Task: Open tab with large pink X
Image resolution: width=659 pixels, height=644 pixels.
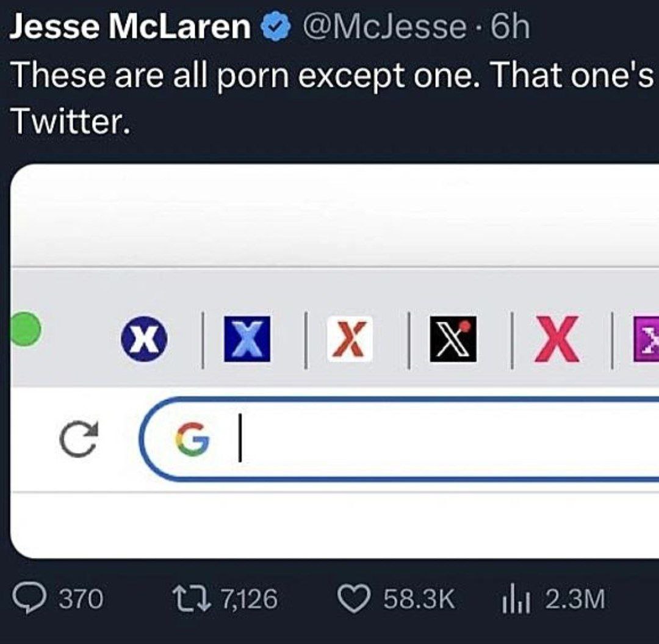Action: [x=556, y=339]
